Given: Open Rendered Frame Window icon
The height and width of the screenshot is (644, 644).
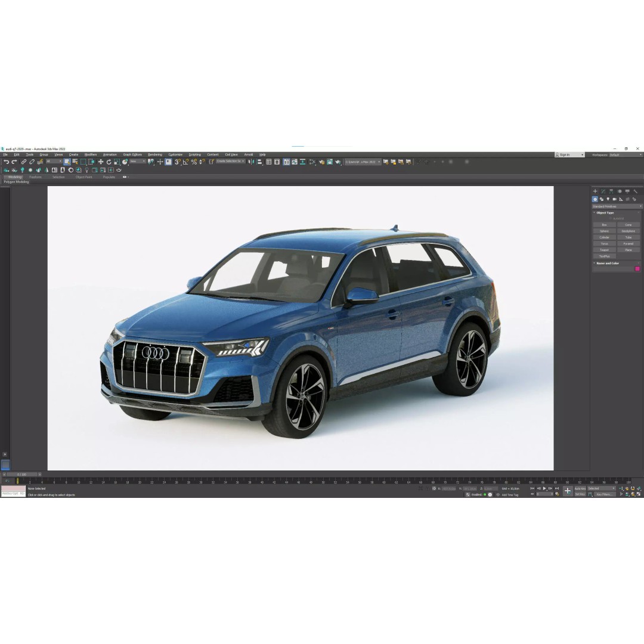Looking at the screenshot, I should coord(330,162).
